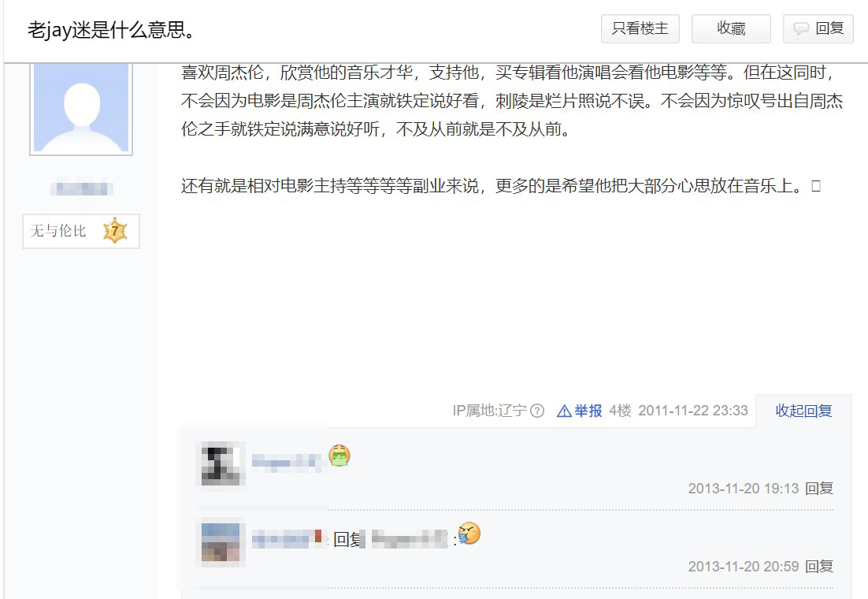Open the poster's default avatar image
The image size is (868, 599).
coord(81,107)
